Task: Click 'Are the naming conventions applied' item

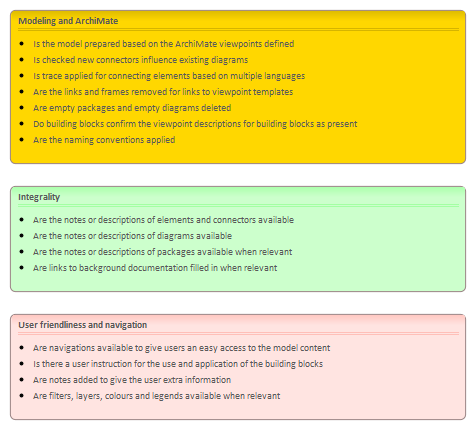Action: click(x=104, y=140)
